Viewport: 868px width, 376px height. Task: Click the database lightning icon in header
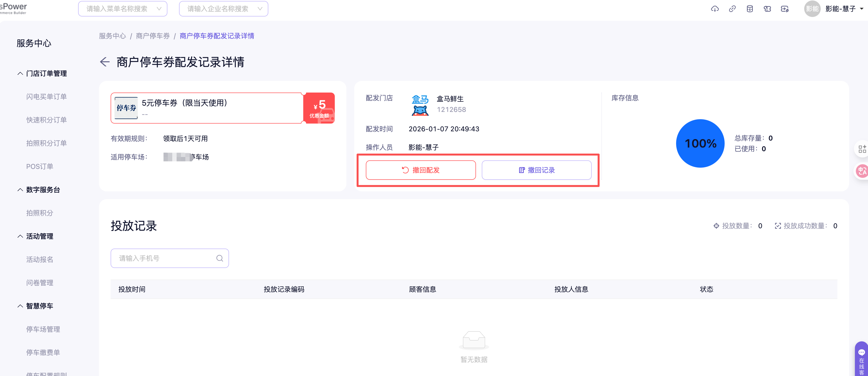click(750, 9)
